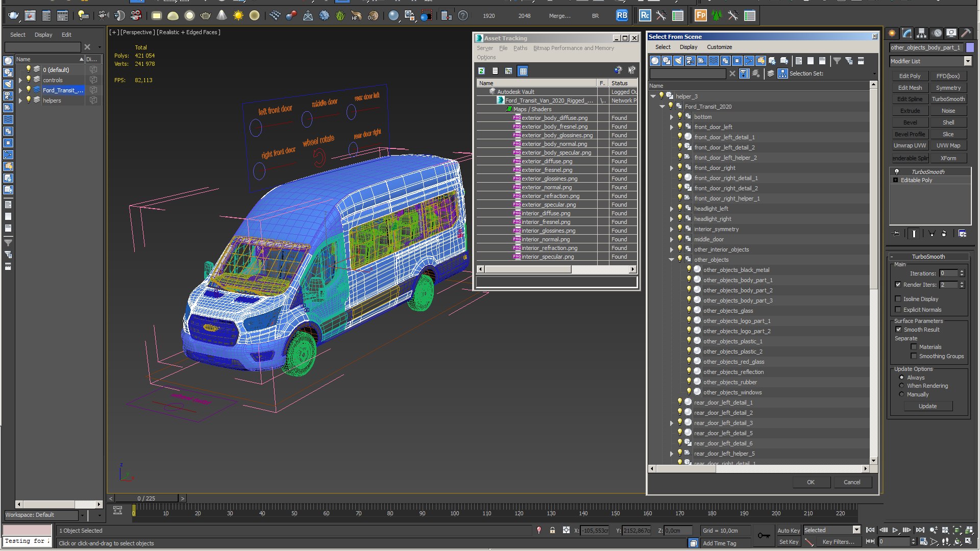Expand the controls layer

click(x=20, y=80)
